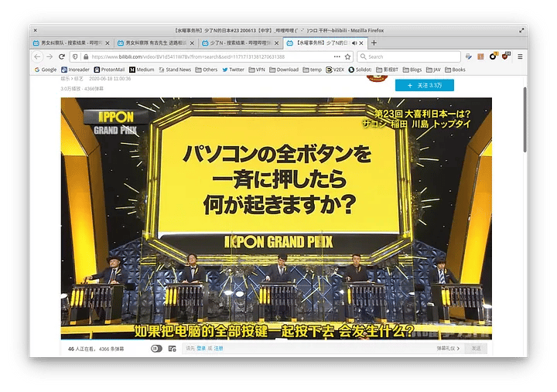Expand the 弹幕礼仪 chevron link
This screenshot has height=392, width=557.
coord(448,349)
